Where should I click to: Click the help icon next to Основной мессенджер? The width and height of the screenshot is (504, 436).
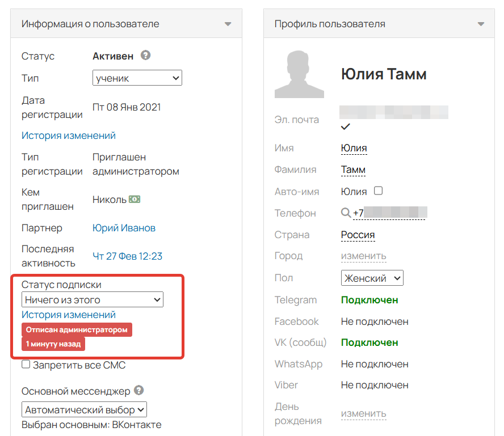point(139,391)
